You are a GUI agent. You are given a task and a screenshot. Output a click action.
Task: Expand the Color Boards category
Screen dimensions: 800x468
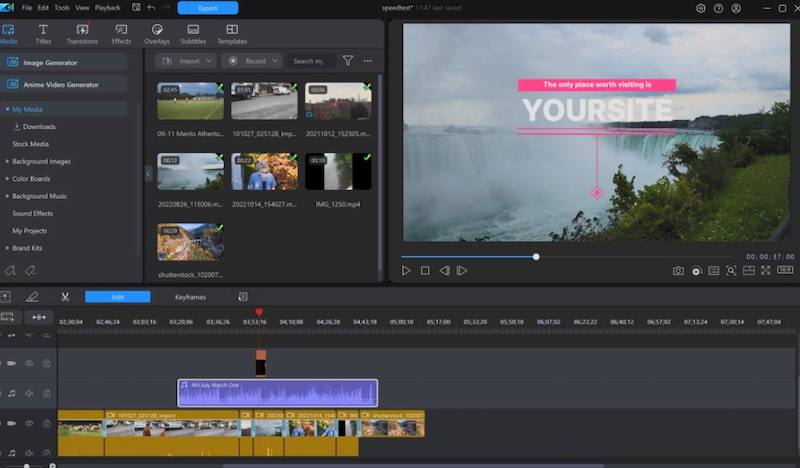pos(7,179)
